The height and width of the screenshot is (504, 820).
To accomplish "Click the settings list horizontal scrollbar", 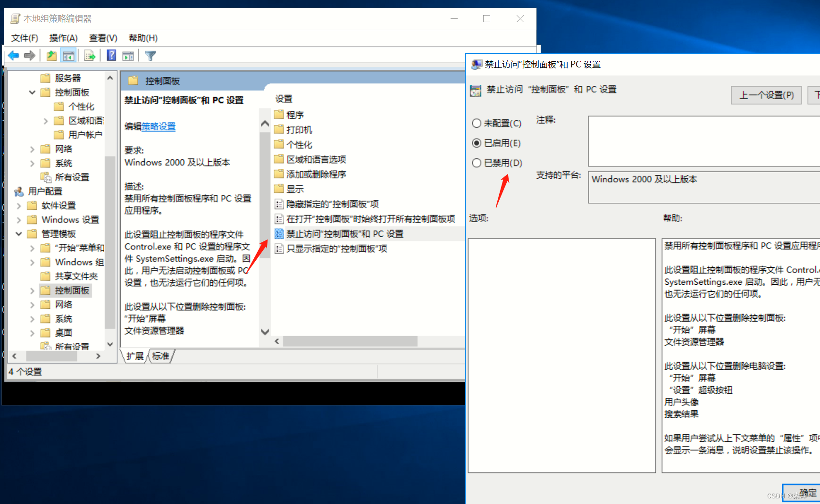I will [x=350, y=341].
